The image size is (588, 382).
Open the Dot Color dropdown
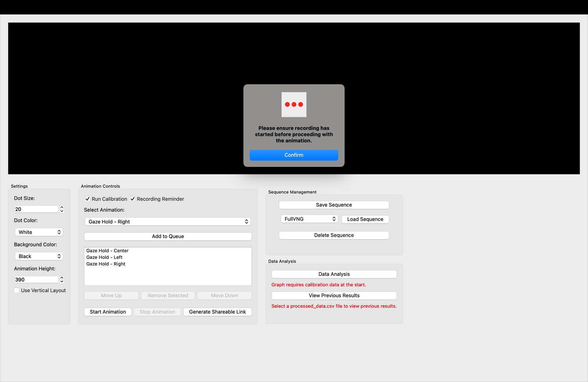point(39,232)
